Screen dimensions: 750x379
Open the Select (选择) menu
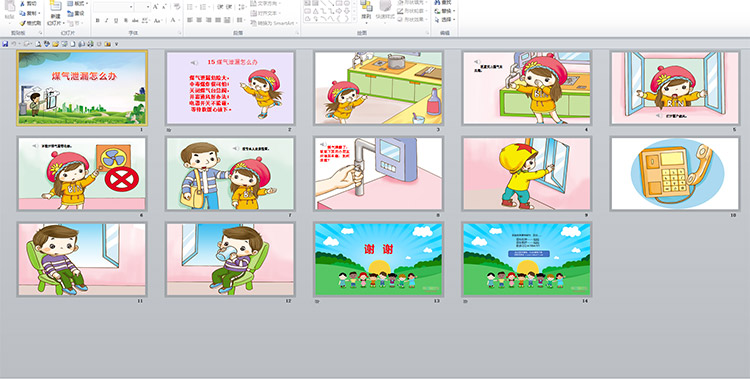click(x=445, y=20)
